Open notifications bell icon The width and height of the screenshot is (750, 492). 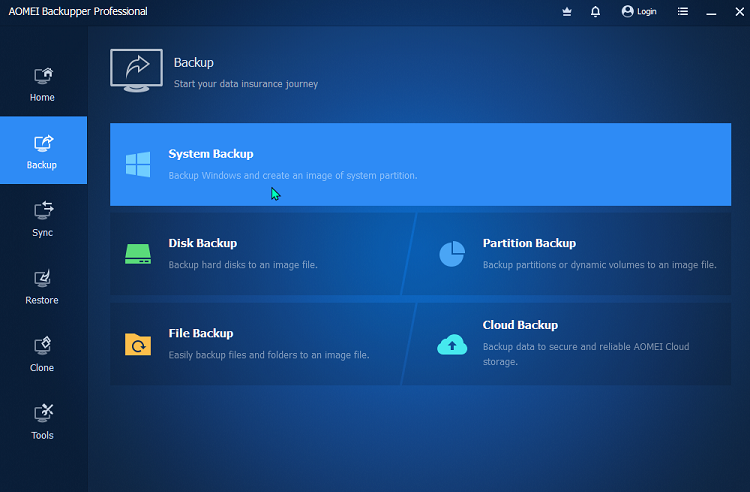(595, 11)
